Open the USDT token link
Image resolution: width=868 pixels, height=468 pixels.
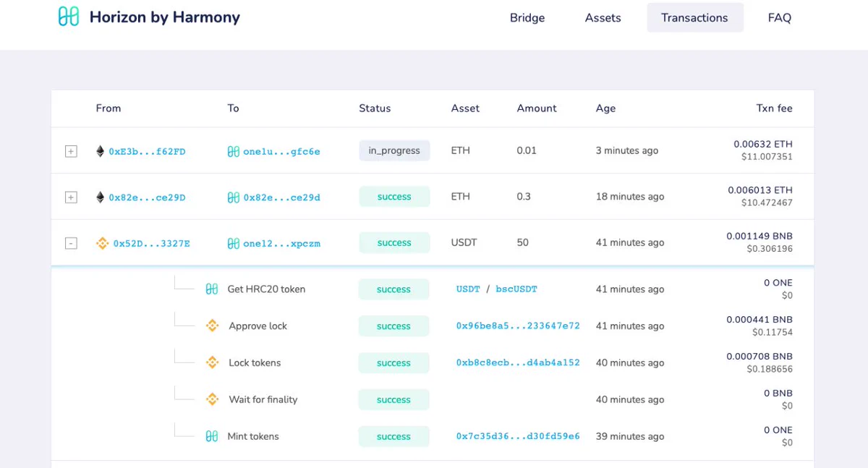[x=468, y=289]
